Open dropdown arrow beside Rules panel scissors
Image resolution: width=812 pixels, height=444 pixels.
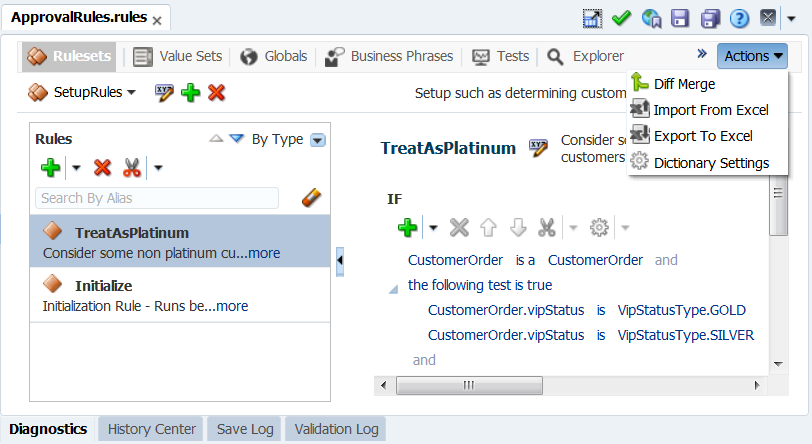pyautogui.click(x=158, y=168)
